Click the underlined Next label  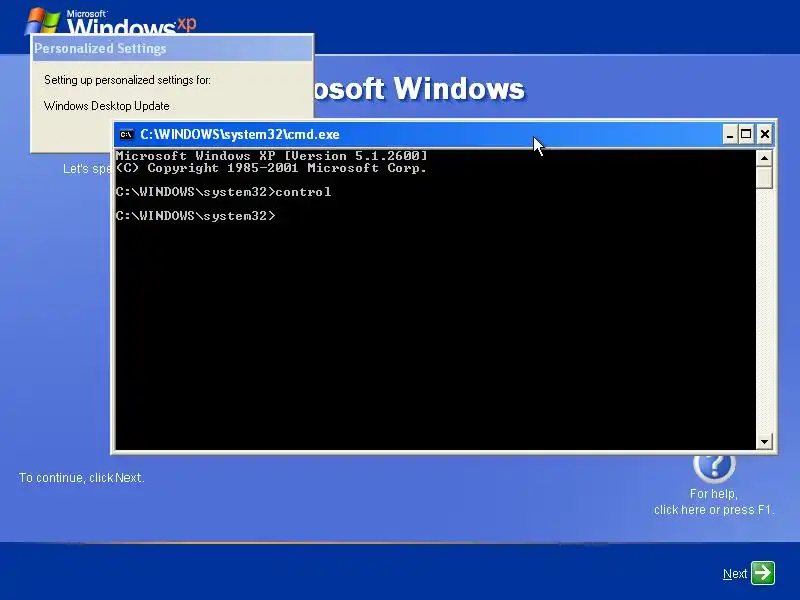click(735, 574)
